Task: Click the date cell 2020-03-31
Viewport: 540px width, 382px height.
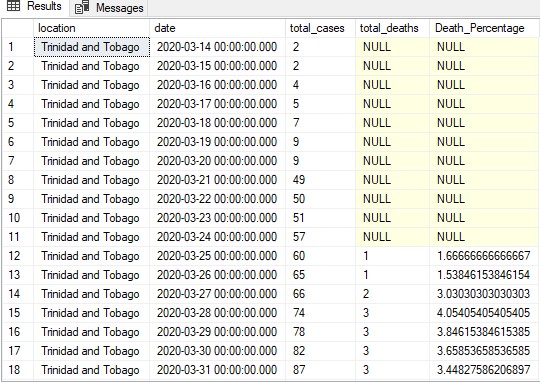Action: [217, 370]
